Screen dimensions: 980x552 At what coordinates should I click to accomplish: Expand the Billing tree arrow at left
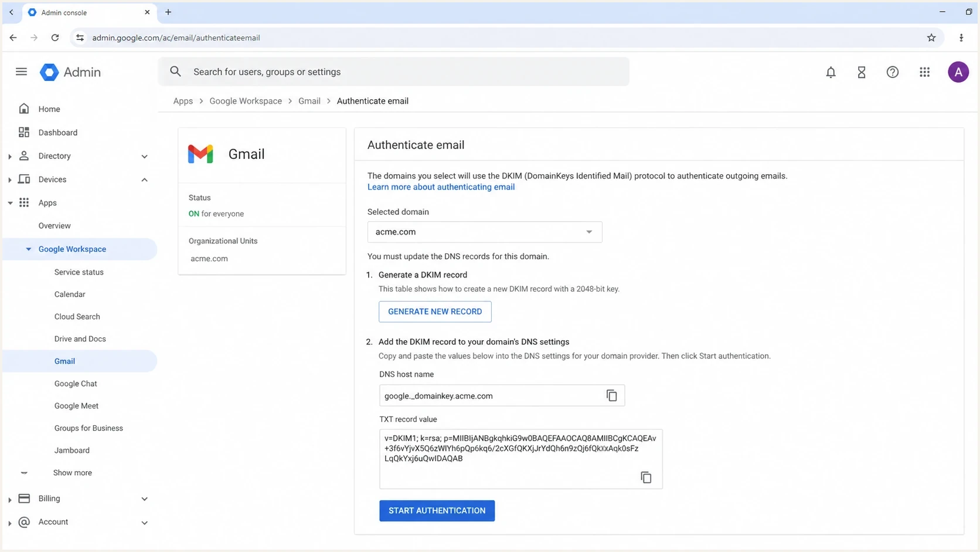[x=10, y=499]
